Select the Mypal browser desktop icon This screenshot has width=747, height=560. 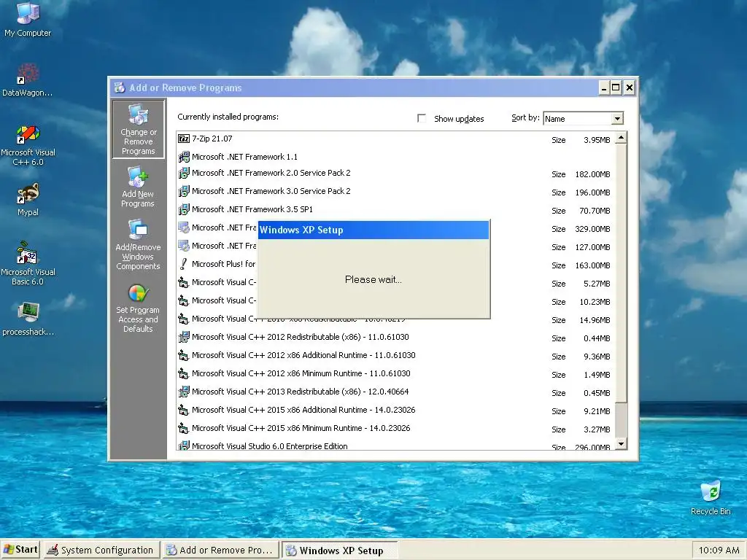click(28, 200)
